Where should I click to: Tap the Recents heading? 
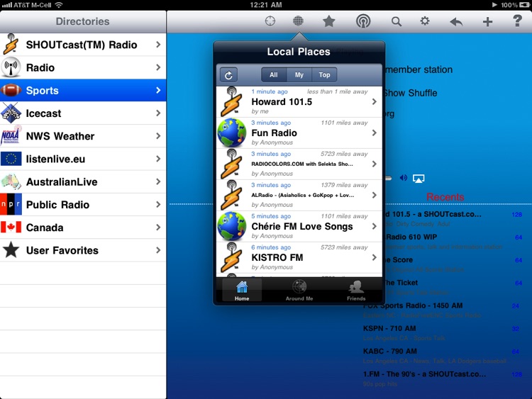[445, 196]
